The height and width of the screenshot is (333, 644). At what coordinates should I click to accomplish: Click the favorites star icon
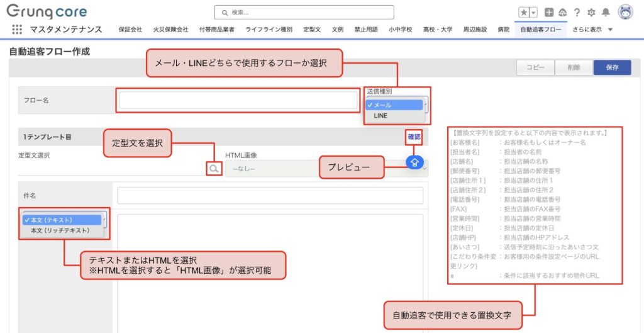(523, 13)
